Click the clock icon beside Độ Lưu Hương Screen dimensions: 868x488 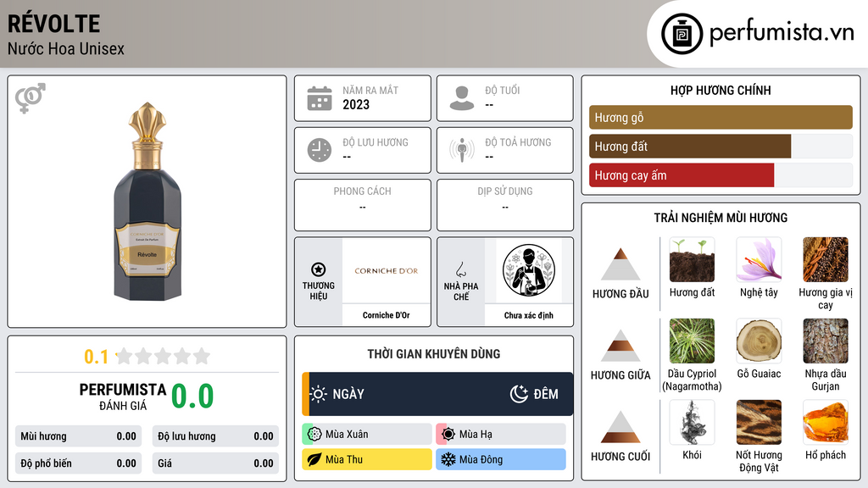[320, 150]
